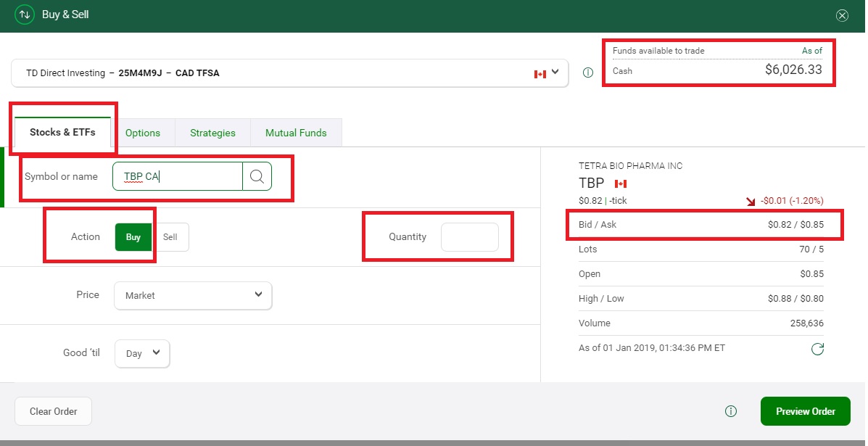Click the High / Low value $0.88 / $0.80
The image size is (868, 446).
coord(795,299)
